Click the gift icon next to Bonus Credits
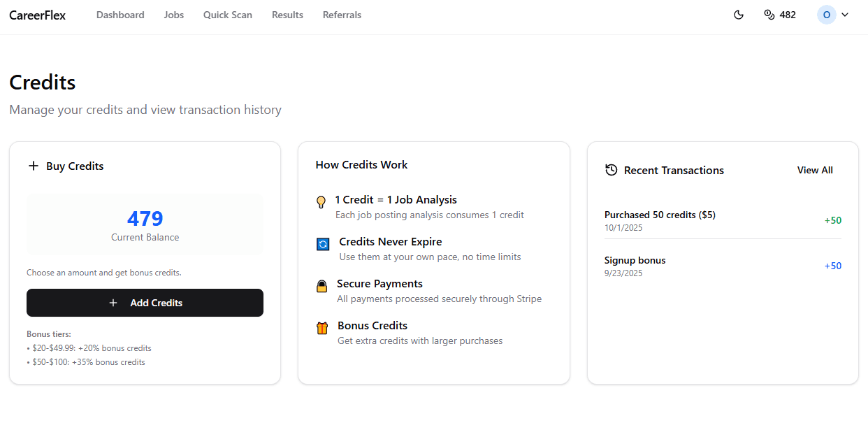 [x=321, y=328]
